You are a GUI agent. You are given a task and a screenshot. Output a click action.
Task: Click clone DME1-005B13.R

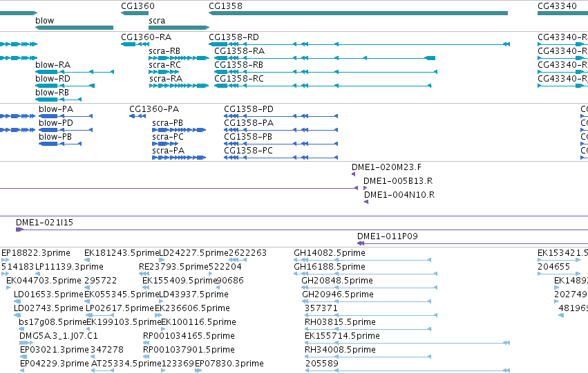point(366,188)
